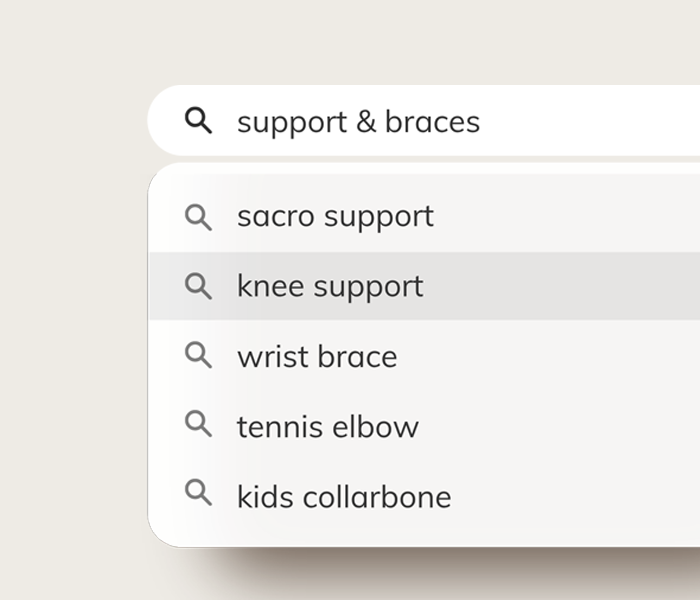Viewport: 700px width, 600px height.
Task: Click the magnifier icon beside 'wrist brace'
Action: coord(198,355)
